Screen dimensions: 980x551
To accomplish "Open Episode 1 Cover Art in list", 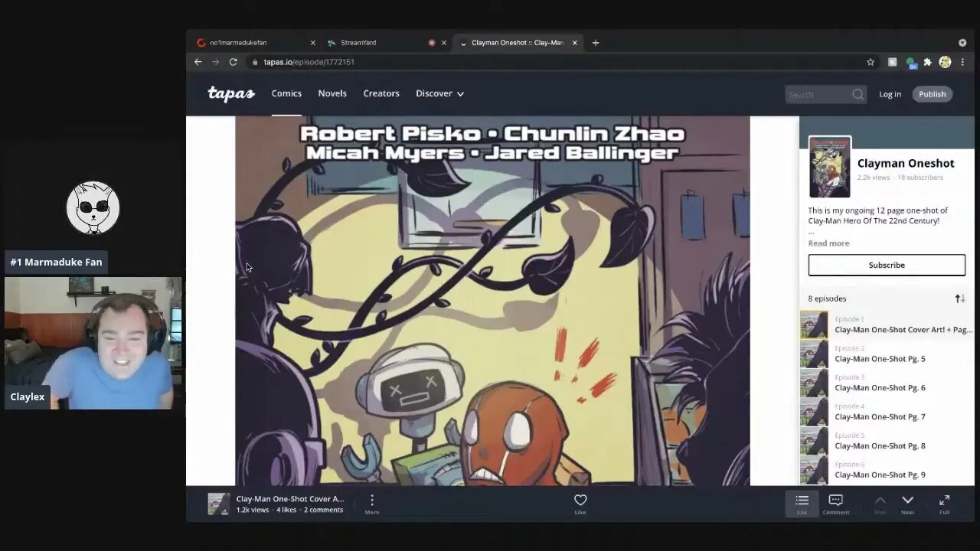I will click(887, 324).
